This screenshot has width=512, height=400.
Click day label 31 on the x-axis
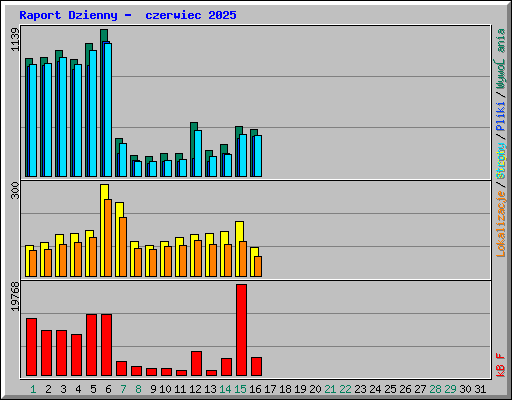tap(480, 389)
